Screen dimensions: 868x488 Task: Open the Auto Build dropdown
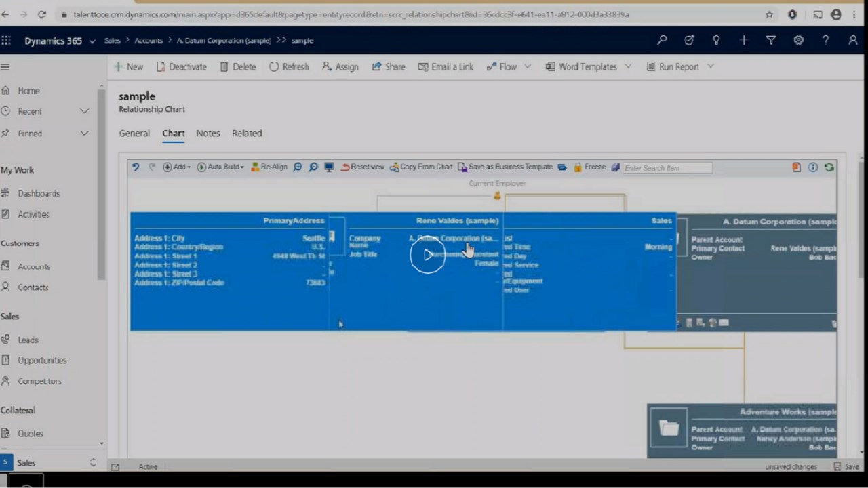click(220, 167)
